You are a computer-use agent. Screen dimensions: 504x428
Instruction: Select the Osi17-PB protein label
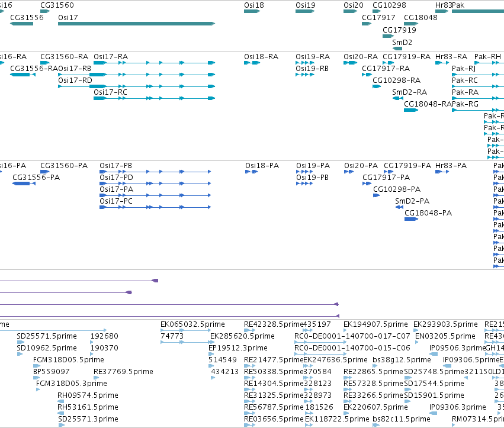(115, 166)
